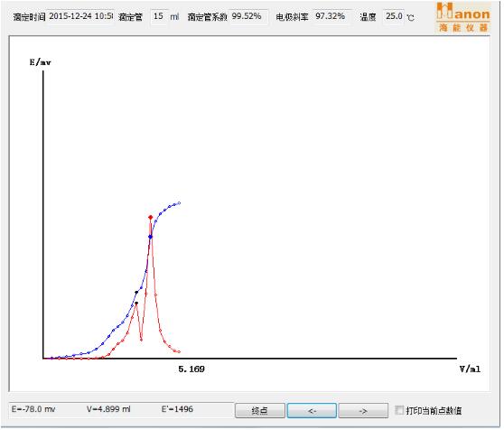This screenshot has width=504, height=430.
Task: Click the Hanon logo
Action: point(463,17)
